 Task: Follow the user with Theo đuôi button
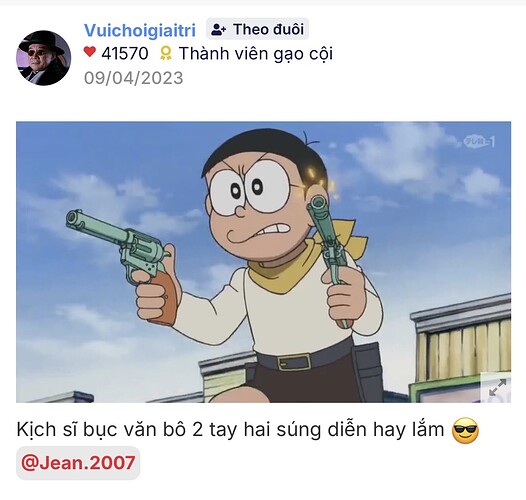point(257,29)
